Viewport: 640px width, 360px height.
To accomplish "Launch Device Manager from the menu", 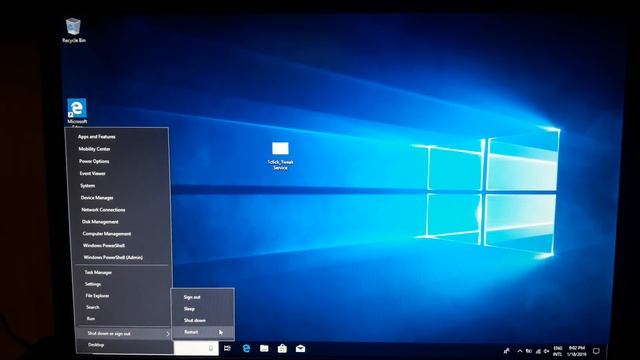I will pyautogui.click(x=97, y=198).
